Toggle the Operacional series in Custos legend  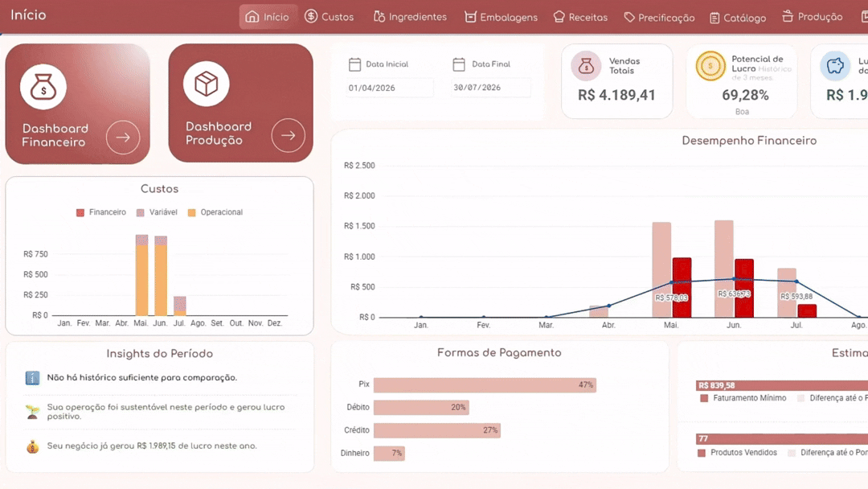click(215, 212)
